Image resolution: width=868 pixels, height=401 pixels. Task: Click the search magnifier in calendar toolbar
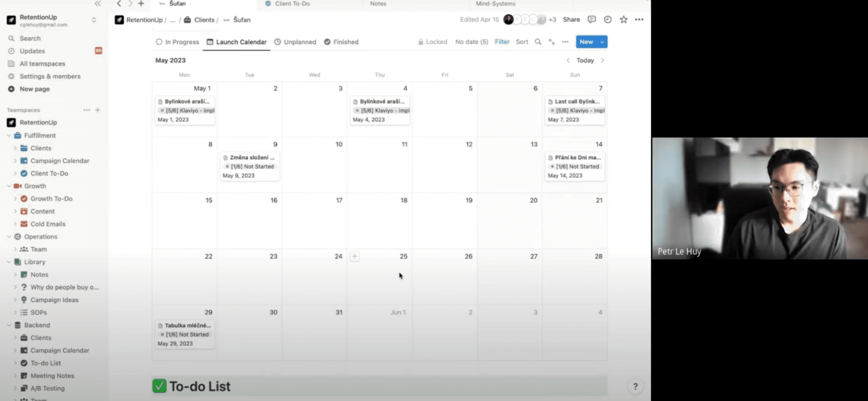pos(538,42)
